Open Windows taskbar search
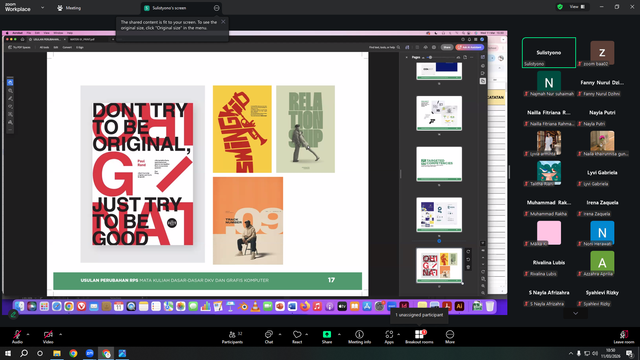The height and width of the screenshot is (360, 640). (x=24, y=353)
